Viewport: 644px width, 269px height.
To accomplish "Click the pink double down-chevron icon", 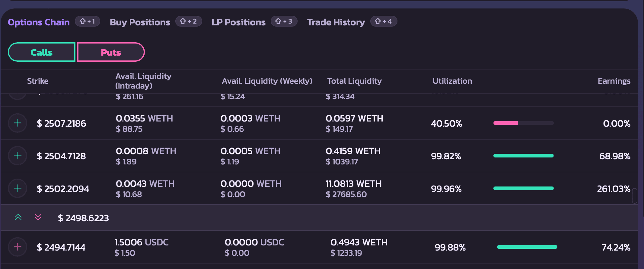I will [x=38, y=217].
